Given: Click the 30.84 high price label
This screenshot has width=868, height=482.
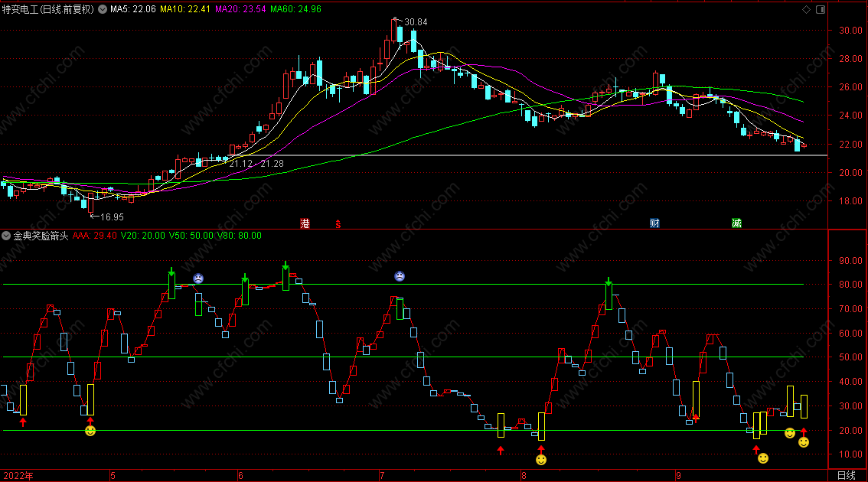Looking at the screenshot, I should [x=416, y=22].
